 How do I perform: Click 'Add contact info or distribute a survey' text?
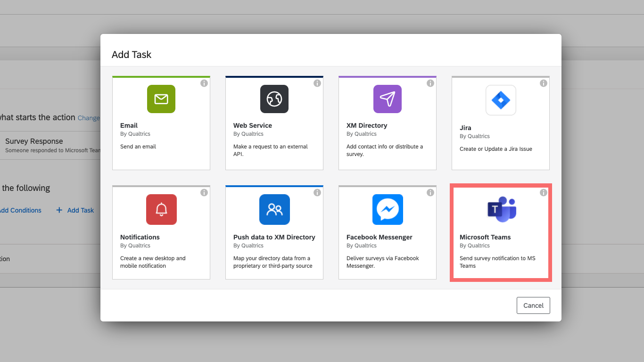click(385, 150)
